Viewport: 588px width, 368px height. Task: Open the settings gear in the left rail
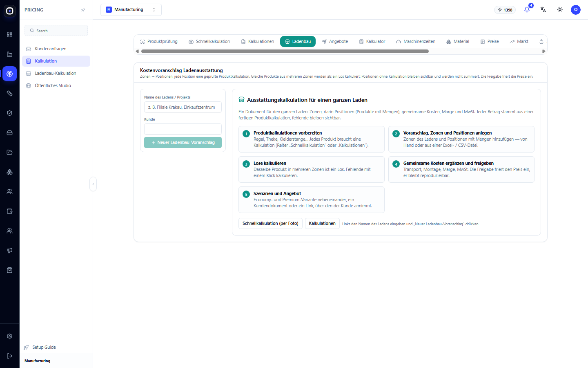[x=10, y=337]
